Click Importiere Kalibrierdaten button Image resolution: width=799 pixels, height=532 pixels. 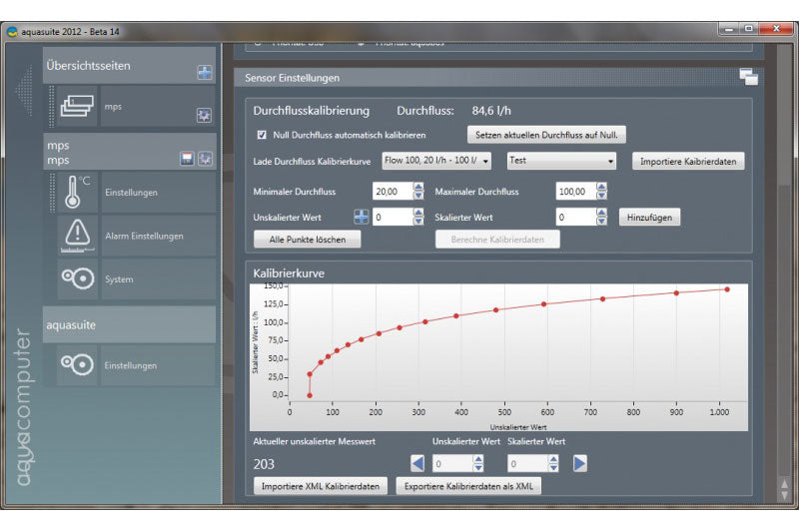(688, 161)
